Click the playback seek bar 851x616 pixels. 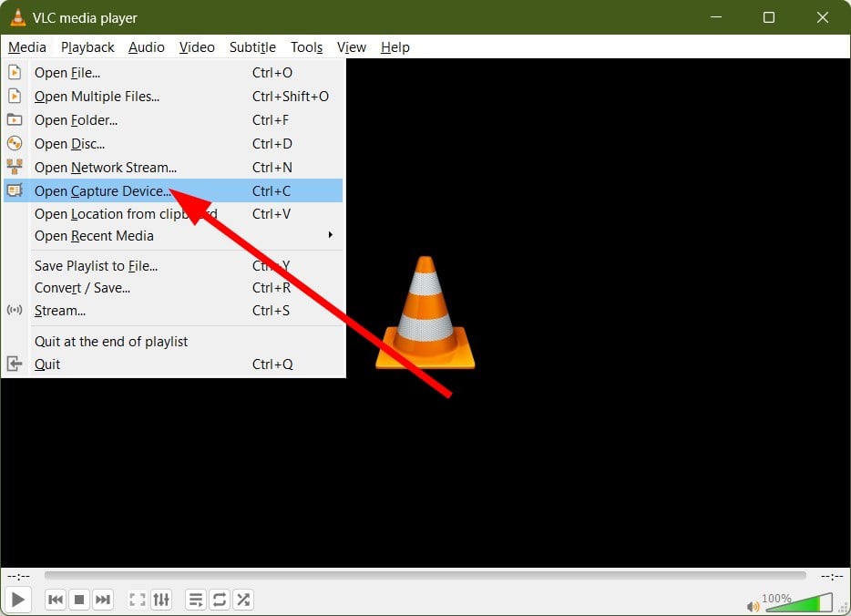[x=425, y=575]
